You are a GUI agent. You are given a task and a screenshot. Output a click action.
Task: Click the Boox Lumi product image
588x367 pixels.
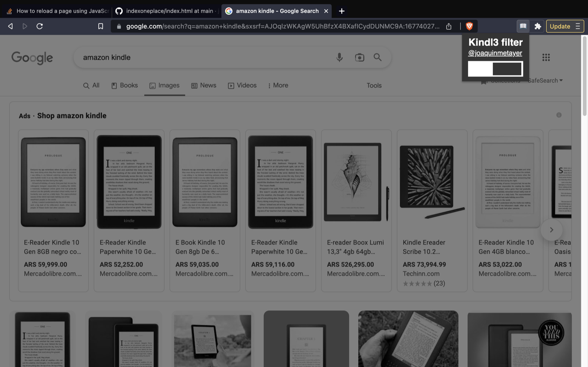pyautogui.click(x=356, y=182)
